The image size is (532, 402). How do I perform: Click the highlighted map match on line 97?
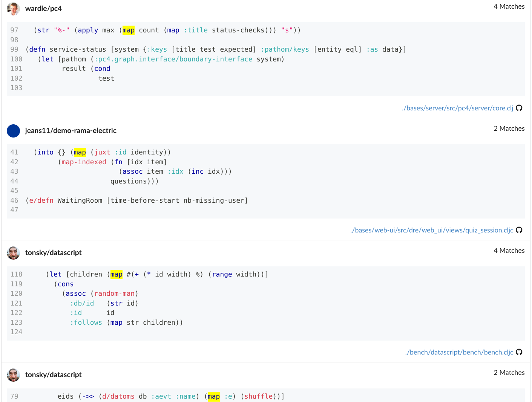tap(128, 30)
